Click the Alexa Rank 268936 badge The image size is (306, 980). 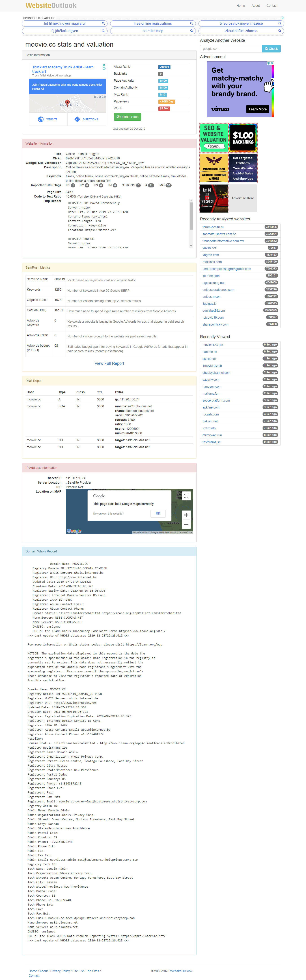click(x=164, y=67)
